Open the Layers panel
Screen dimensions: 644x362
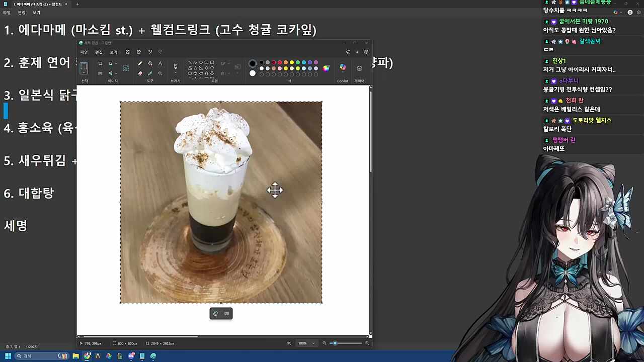point(359,68)
